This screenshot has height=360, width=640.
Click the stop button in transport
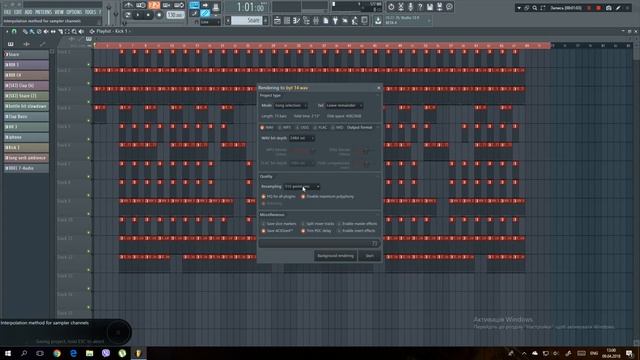coord(148,15)
